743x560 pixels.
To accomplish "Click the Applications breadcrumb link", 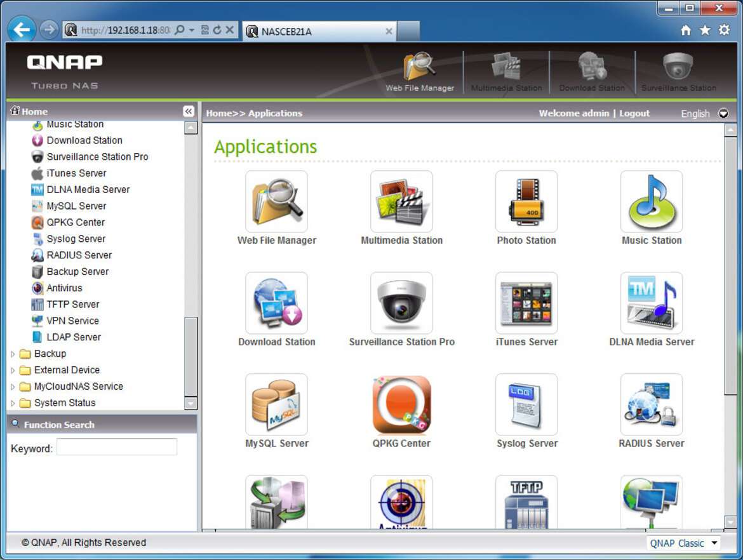I will coord(275,113).
